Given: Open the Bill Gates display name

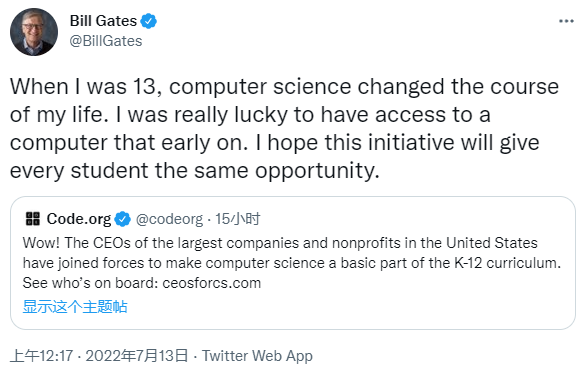Looking at the screenshot, I should 103,21.
